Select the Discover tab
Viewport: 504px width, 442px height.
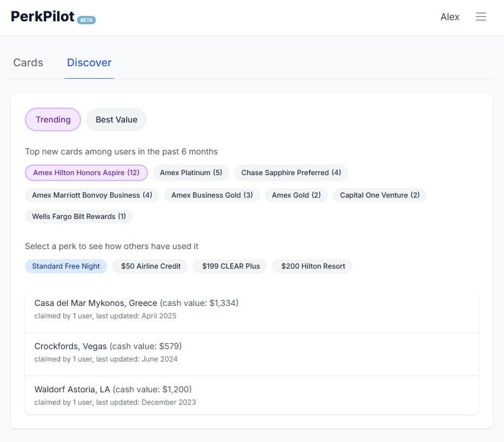pyautogui.click(x=89, y=63)
